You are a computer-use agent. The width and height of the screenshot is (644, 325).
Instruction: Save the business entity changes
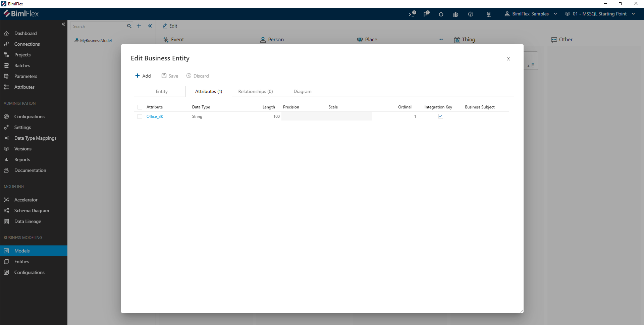click(170, 76)
